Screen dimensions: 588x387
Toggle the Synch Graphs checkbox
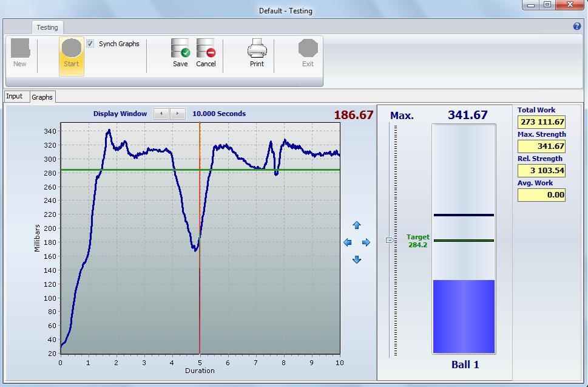pyautogui.click(x=90, y=44)
